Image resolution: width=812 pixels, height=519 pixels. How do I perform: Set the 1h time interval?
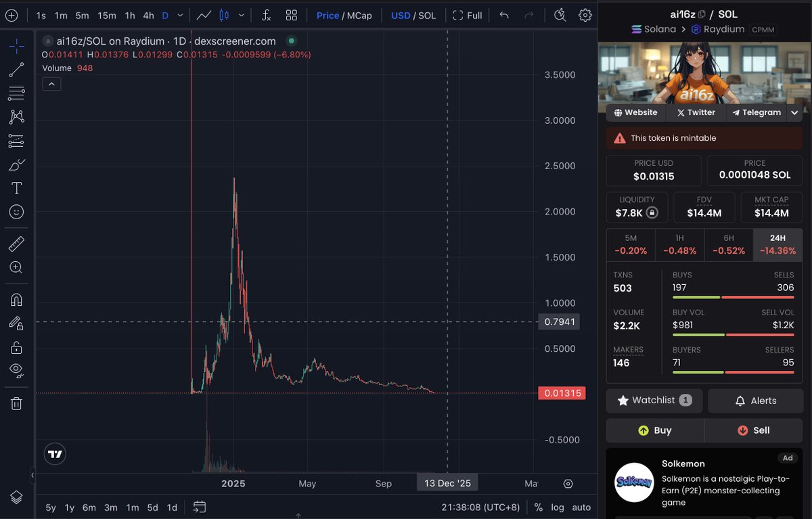click(x=130, y=15)
